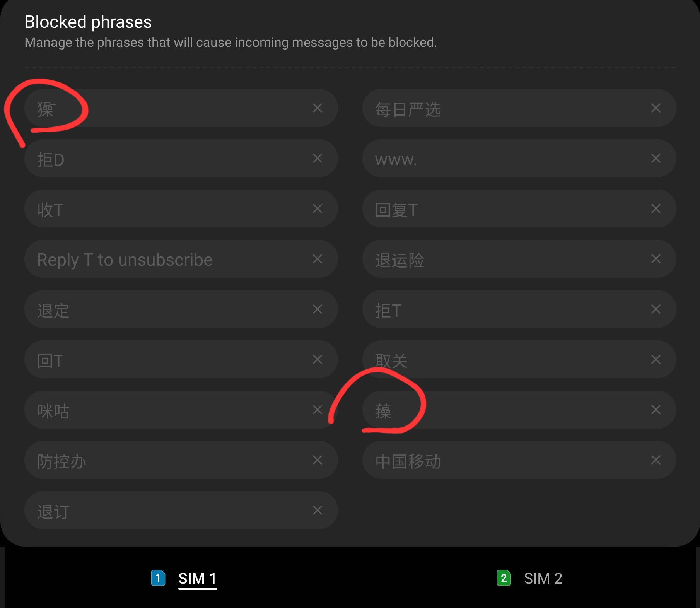Image resolution: width=700 pixels, height=608 pixels.
Task: Remove the blocked phrase "退定"
Action: tap(318, 309)
